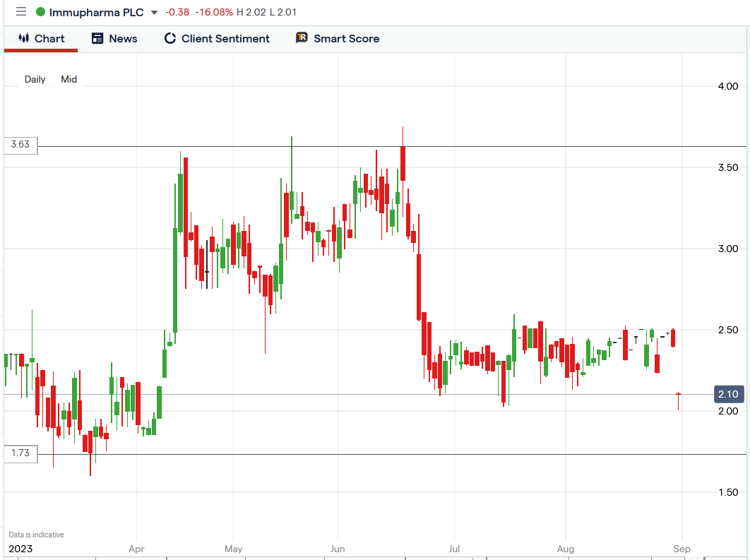Click the 1.50 price axis label

tap(728, 493)
